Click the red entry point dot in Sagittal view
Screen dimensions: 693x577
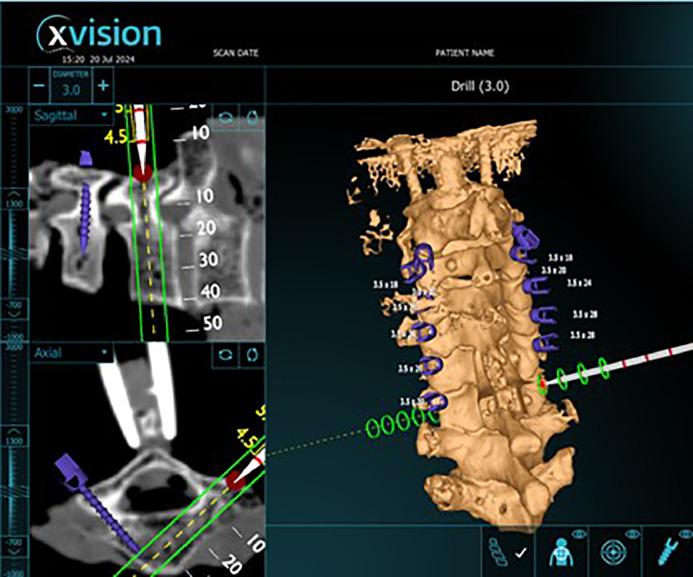143,171
